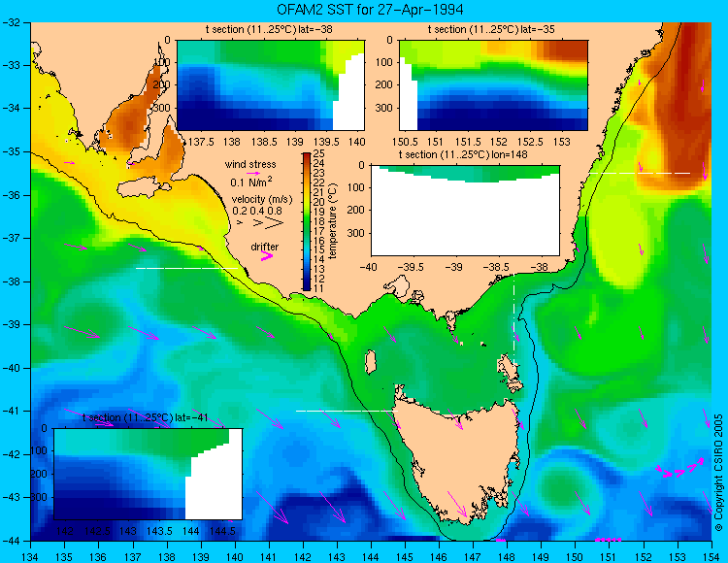Click King Island in western Bass Strait
This screenshot has width=728, height=563.
pyautogui.click(x=370, y=362)
